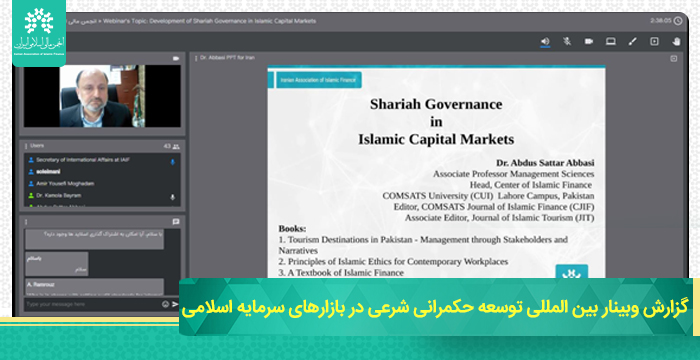Click 'Dr. Abdus Sattar Abbasi' on the slide
700x360 pixels.
pyautogui.click(x=545, y=163)
